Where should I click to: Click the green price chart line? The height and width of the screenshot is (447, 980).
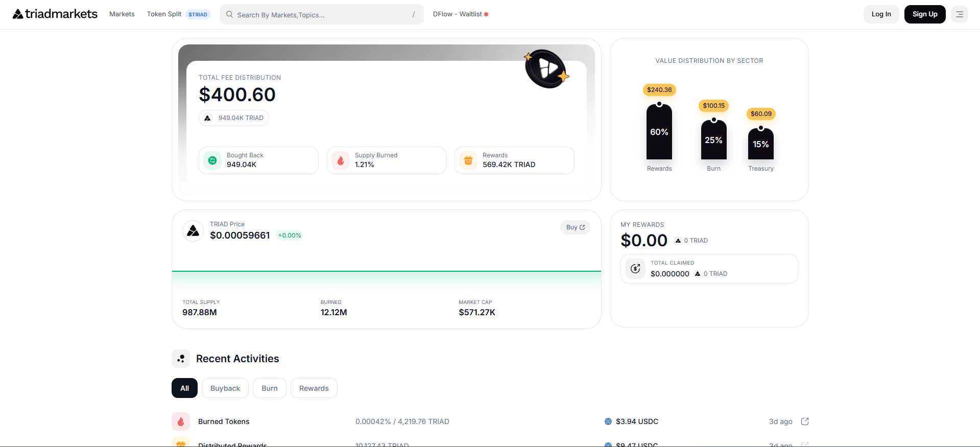(387, 271)
